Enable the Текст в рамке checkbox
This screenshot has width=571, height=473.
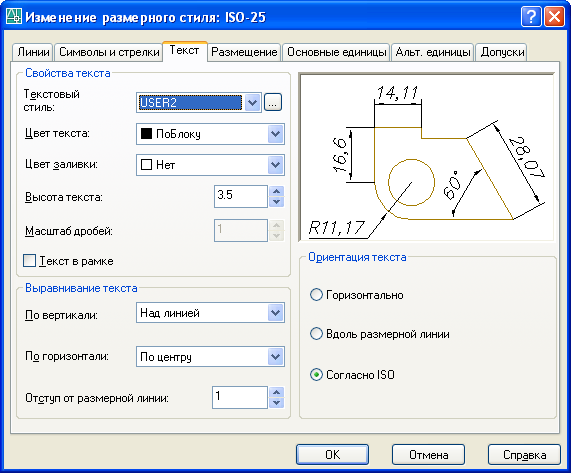point(29,261)
